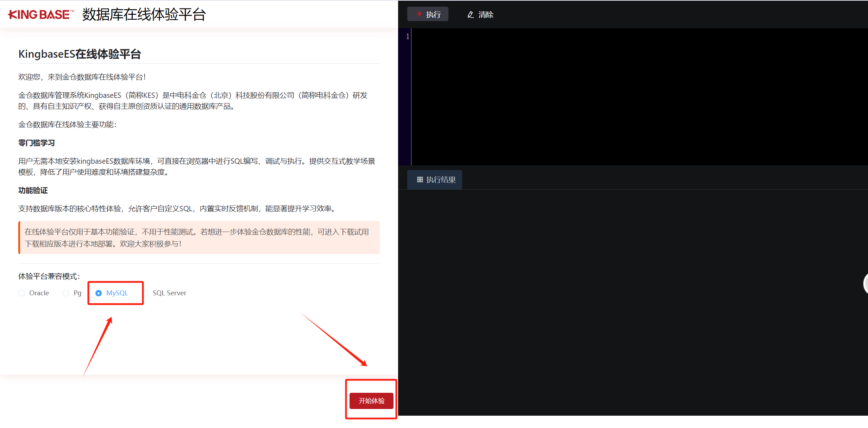
Task: Run SQL with the 执行 button
Action: tap(428, 14)
